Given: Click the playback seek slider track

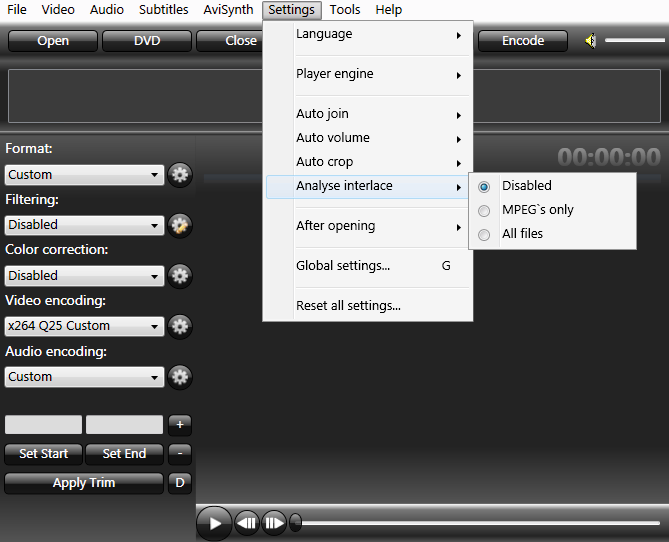Looking at the screenshot, I should [x=480, y=522].
